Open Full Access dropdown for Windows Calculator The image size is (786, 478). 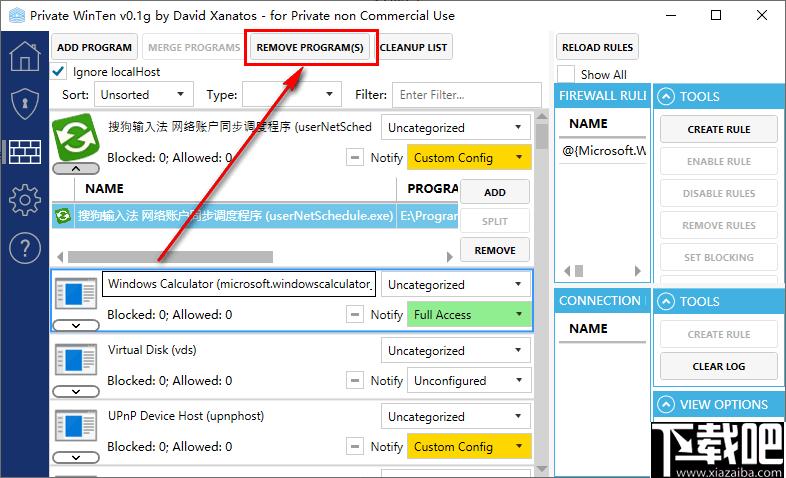469,315
